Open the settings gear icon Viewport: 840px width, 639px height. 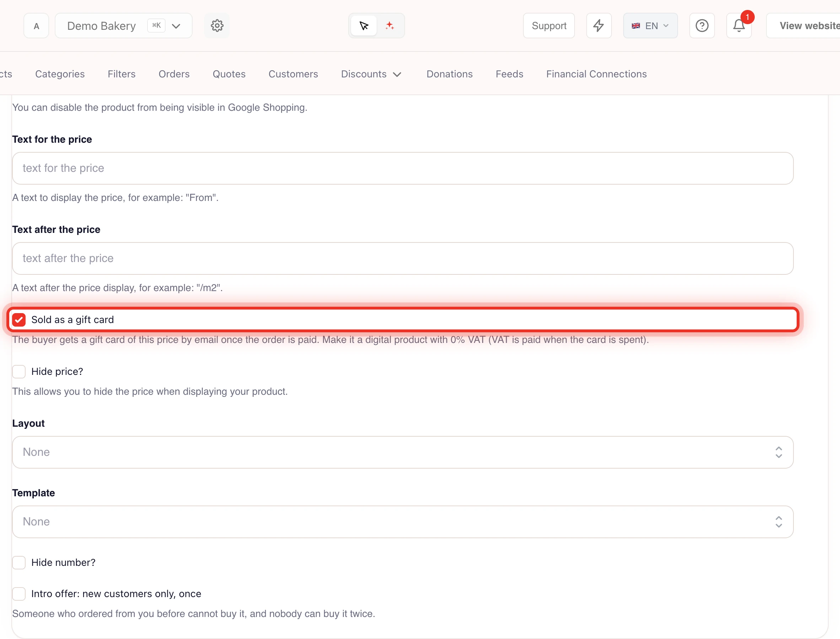216,26
